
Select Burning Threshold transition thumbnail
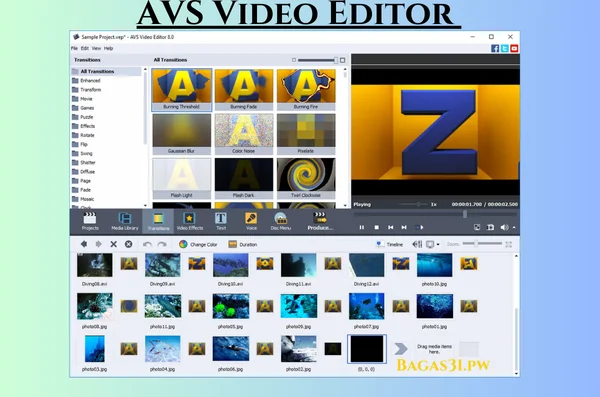[181, 90]
